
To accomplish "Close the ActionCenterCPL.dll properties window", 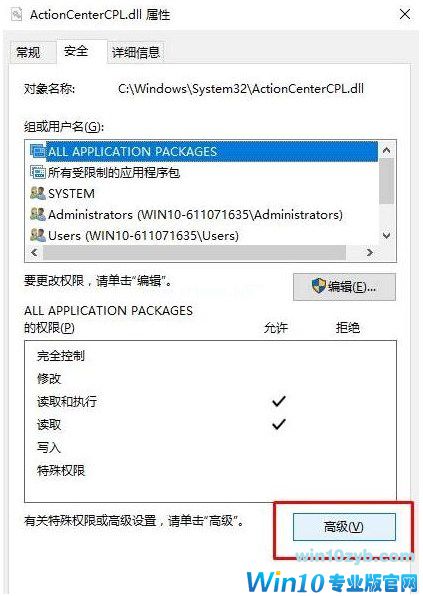I will tap(405, 14).
